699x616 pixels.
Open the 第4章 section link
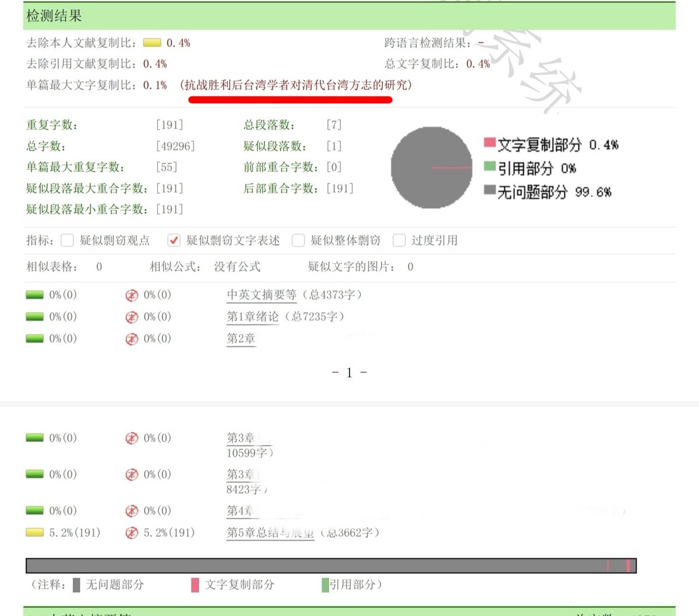point(241,511)
